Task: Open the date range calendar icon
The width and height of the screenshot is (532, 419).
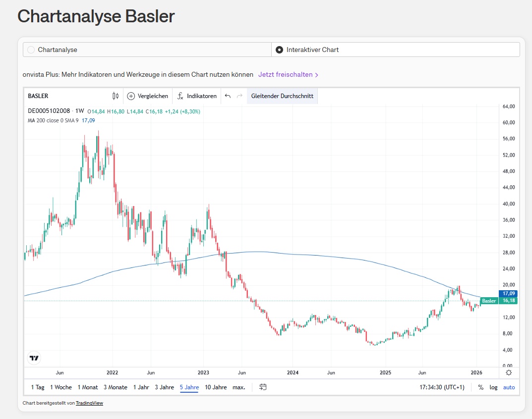Action: click(263, 387)
